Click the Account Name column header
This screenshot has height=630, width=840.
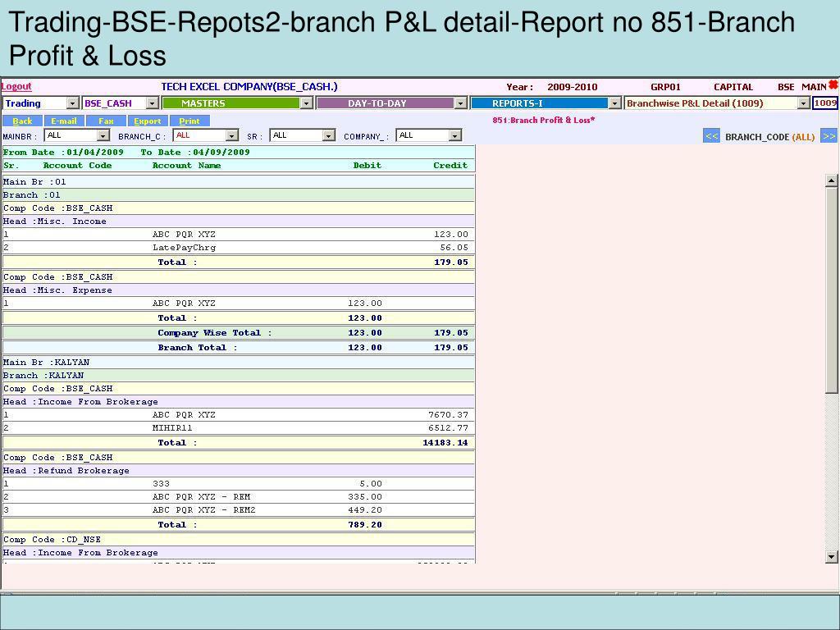(x=186, y=166)
